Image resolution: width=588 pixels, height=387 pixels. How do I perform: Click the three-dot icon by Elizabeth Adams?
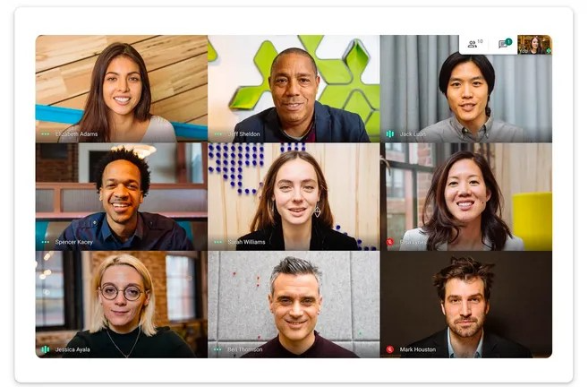(46, 134)
